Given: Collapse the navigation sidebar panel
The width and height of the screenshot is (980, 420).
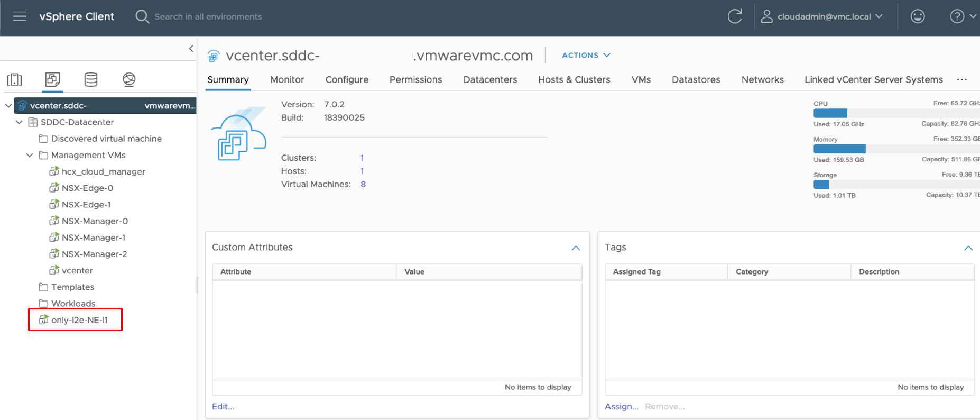Looking at the screenshot, I should pyautogui.click(x=191, y=49).
